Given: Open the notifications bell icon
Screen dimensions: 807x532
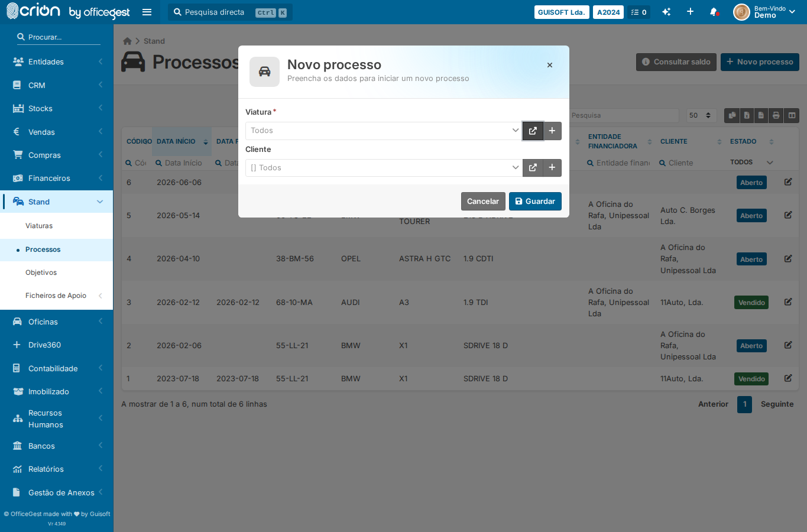Looking at the screenshot, I should pos(714,12).
